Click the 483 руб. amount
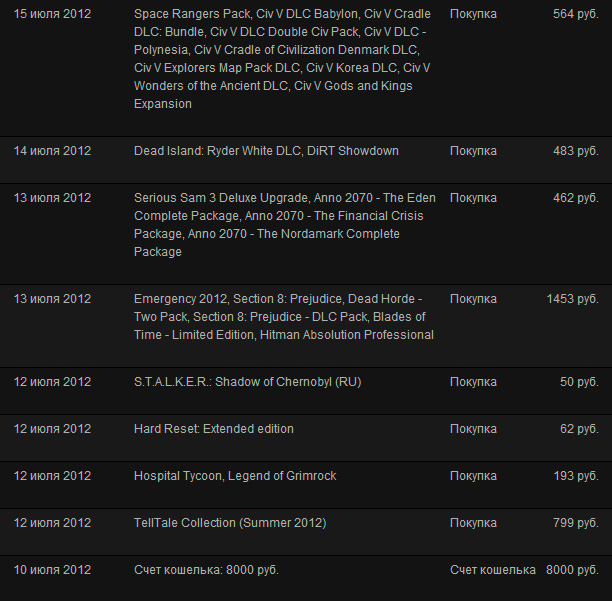This screenshot has height=601, width=612. [x=575, y=151]
